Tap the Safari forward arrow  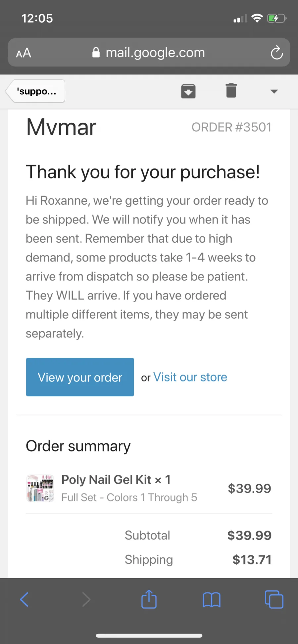86,599
